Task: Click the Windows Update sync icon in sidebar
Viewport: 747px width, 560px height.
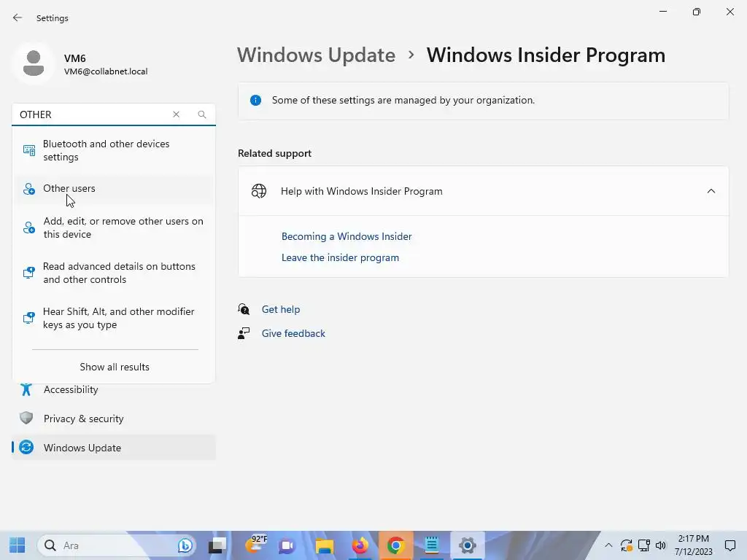Action: [26, 447]
